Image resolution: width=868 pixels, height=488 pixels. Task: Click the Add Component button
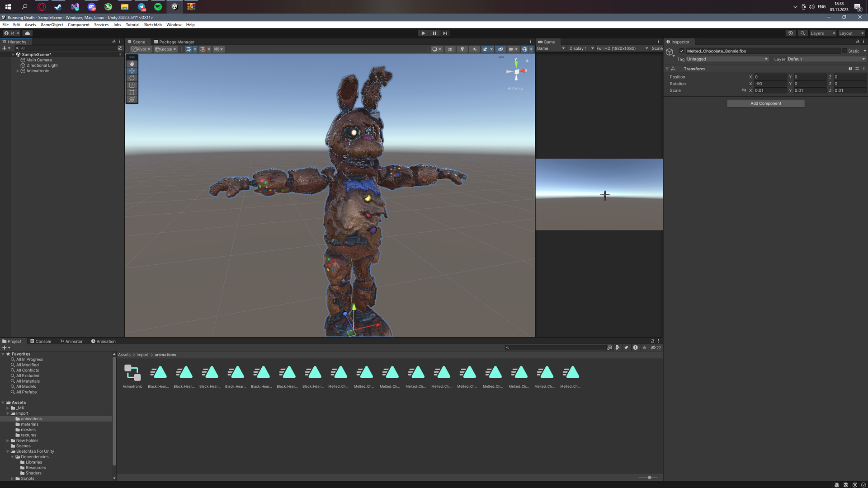pyautogui.click(x=765, y=103)
